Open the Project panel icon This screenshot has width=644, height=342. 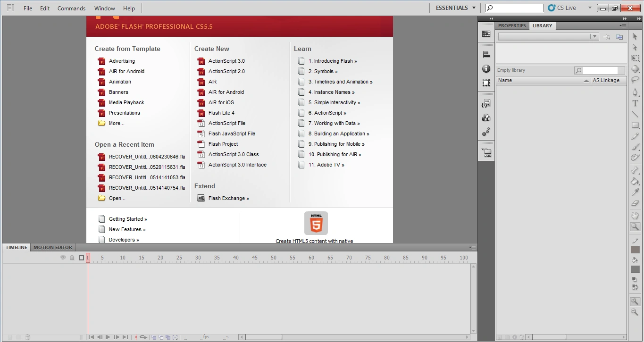(486, 153)
